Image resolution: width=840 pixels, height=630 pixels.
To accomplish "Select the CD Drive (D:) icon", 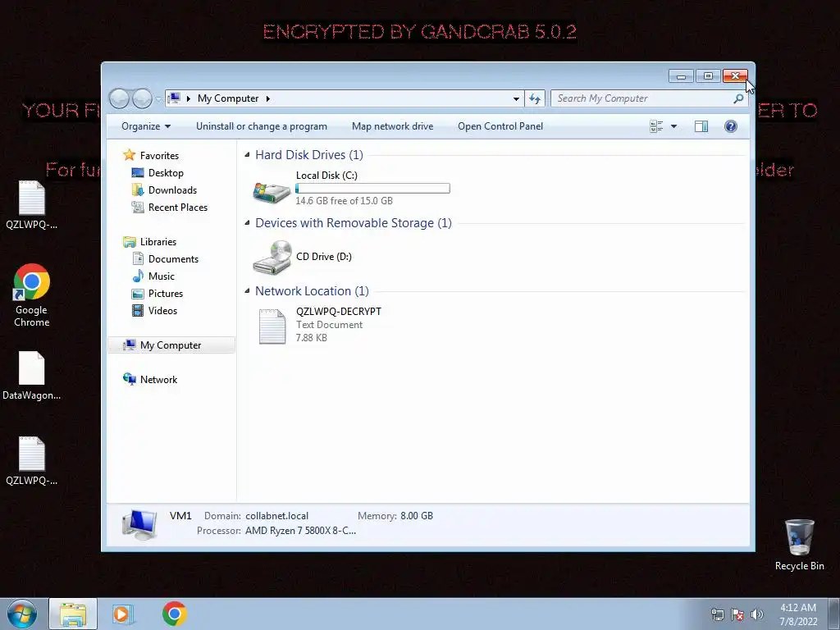I will tap(272, 257).
